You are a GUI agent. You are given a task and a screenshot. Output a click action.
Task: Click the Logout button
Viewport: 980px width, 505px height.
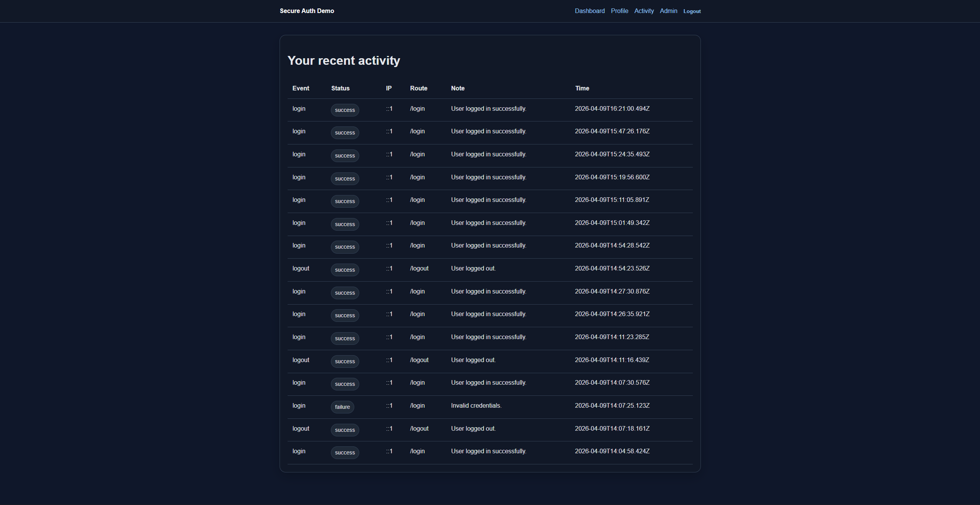tap(692, 11)
